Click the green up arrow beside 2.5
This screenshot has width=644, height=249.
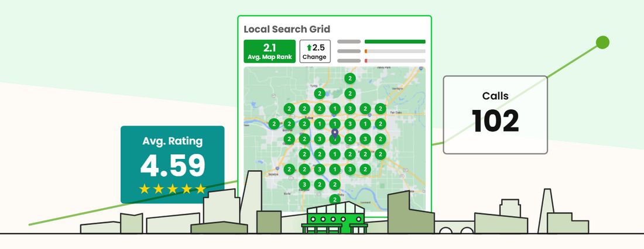click(309, 47)
